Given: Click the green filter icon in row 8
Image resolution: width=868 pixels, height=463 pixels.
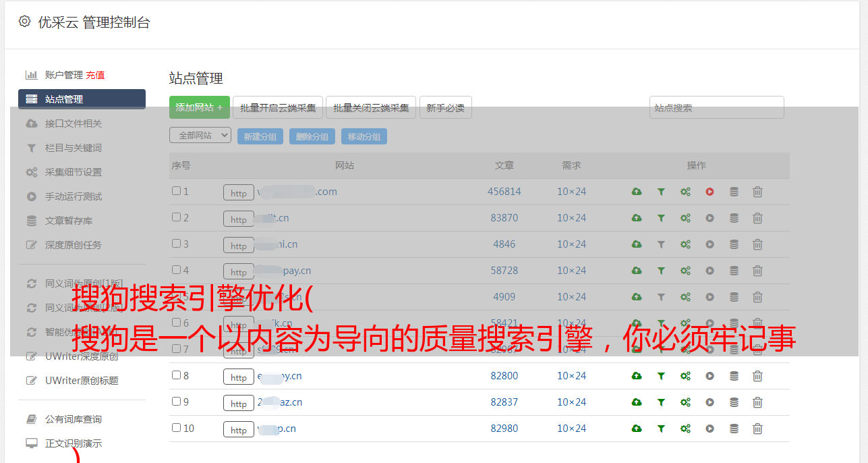Looking at the screenshot, I should [661, 376].
